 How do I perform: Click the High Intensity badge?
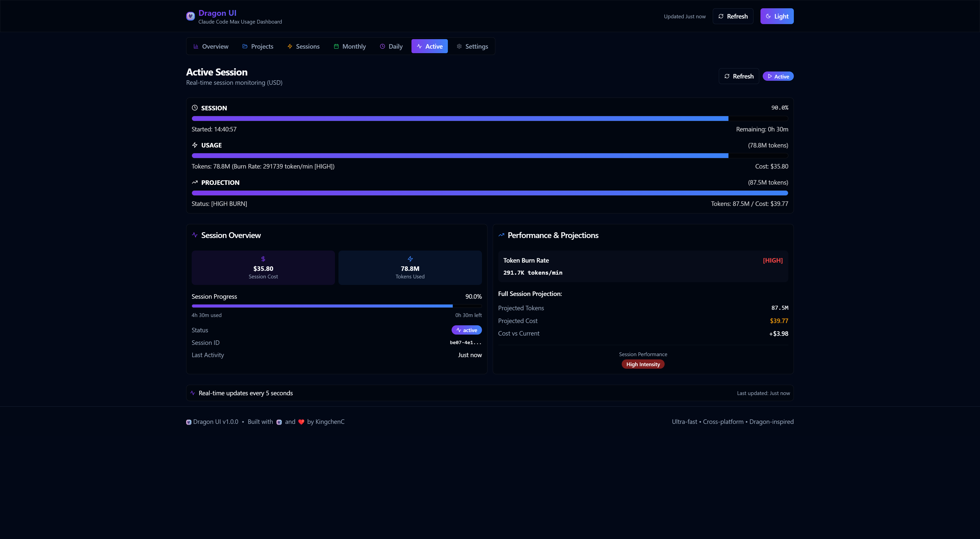point(643,364)
